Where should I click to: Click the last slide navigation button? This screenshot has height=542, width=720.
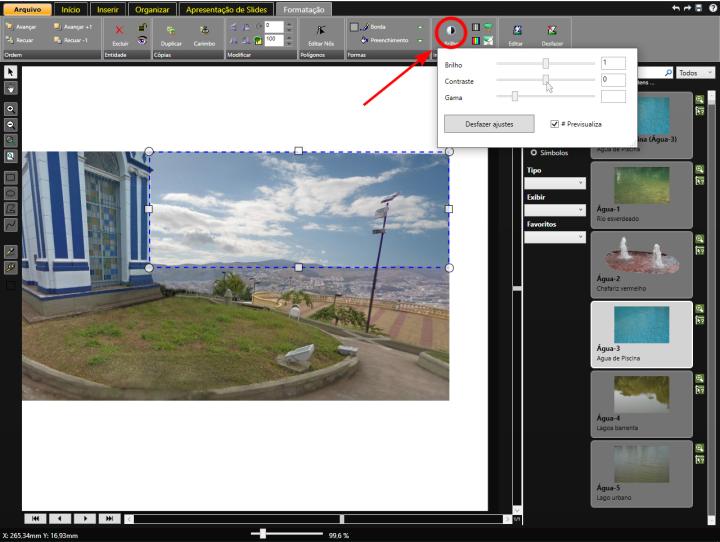tap(110, 519)
